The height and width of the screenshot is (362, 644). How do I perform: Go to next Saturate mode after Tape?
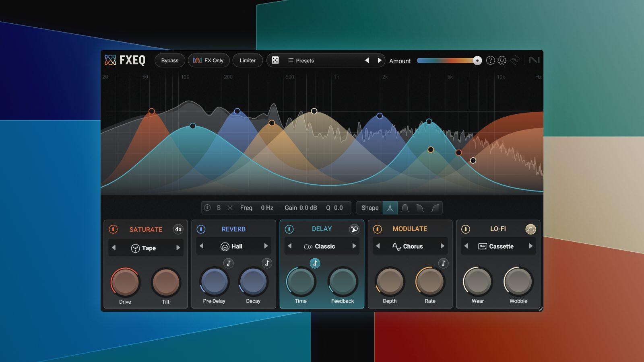tap(178, 248)
